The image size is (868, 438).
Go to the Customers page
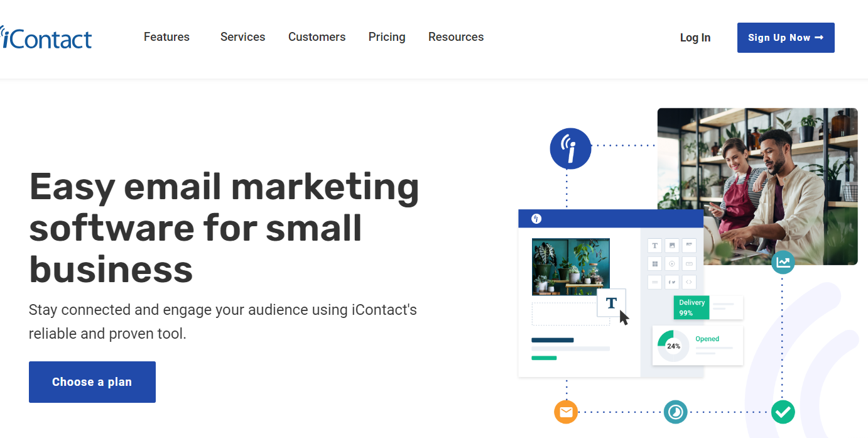point(317,37)
